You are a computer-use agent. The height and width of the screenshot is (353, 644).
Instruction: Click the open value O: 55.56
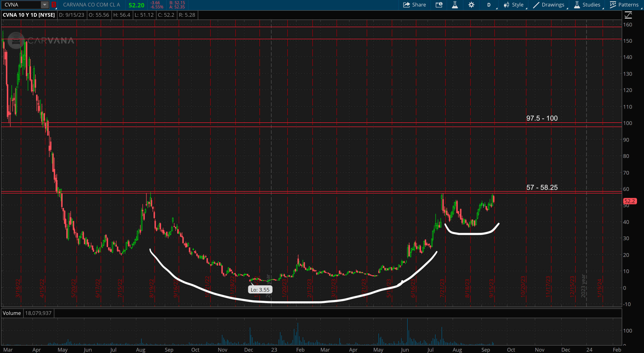[99, 15]
